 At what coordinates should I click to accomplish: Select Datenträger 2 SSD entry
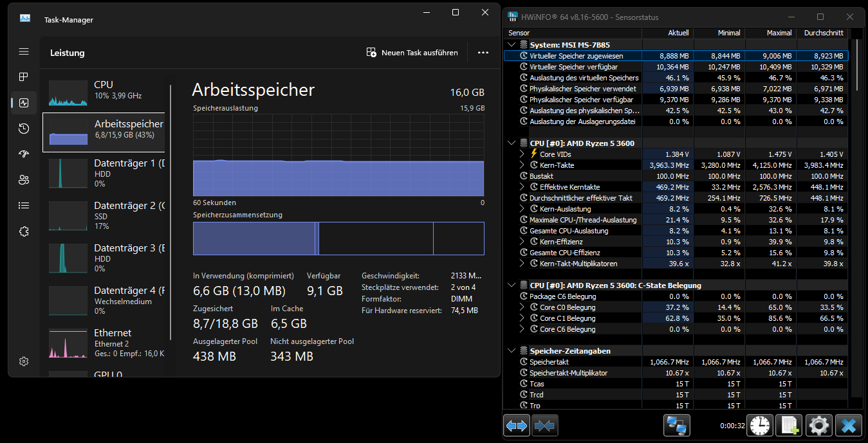click(x=104, y=215)
